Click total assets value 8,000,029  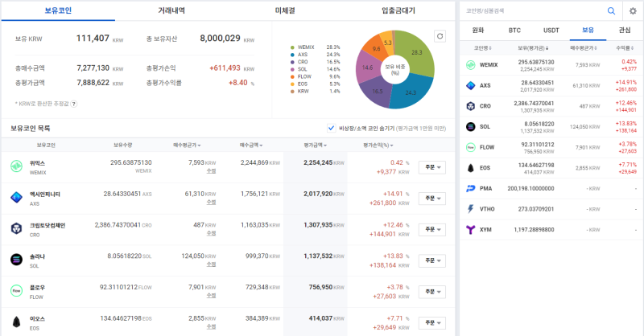point(220,38)
